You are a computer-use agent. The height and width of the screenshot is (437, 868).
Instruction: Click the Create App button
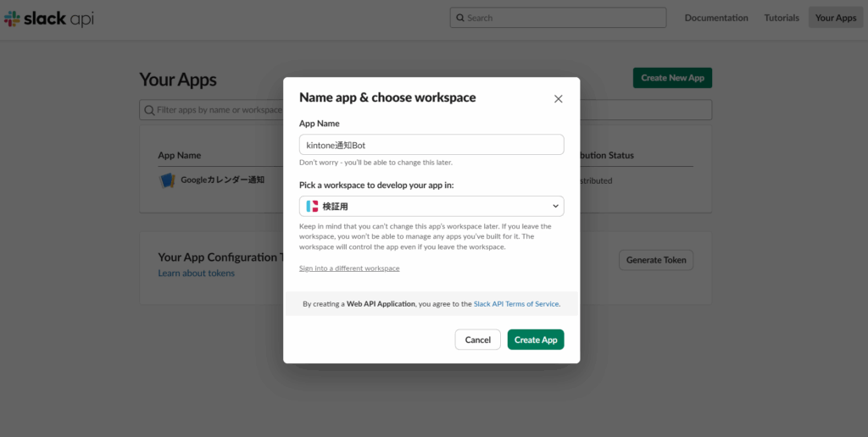pyautogui.click(x=536, y=340)
